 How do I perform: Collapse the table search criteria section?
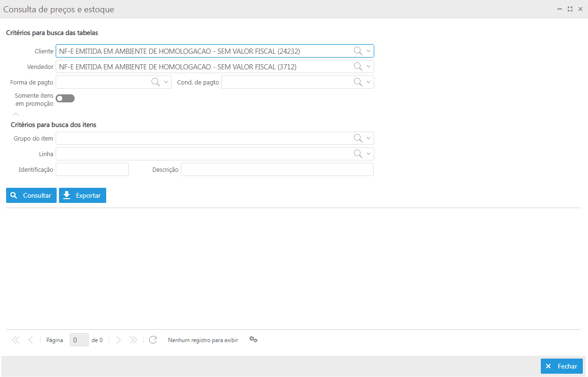pyautogui.click(x=15, y=114)
